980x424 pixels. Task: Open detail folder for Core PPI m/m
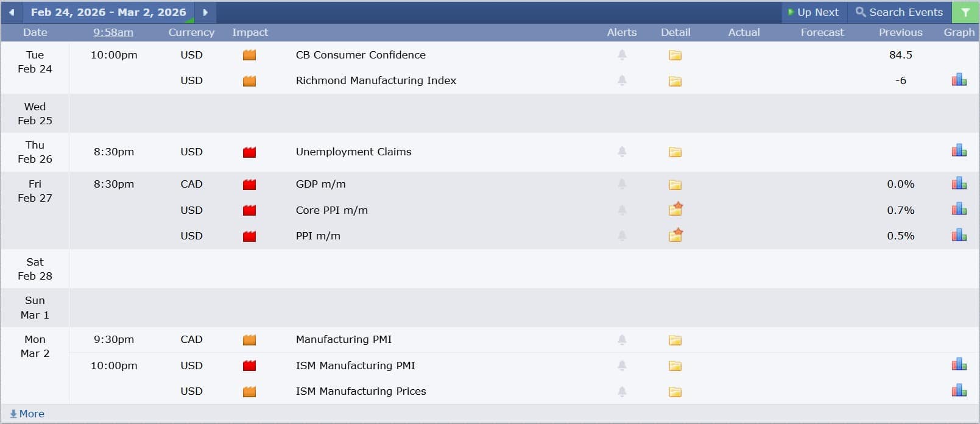[x=675, y=210]
